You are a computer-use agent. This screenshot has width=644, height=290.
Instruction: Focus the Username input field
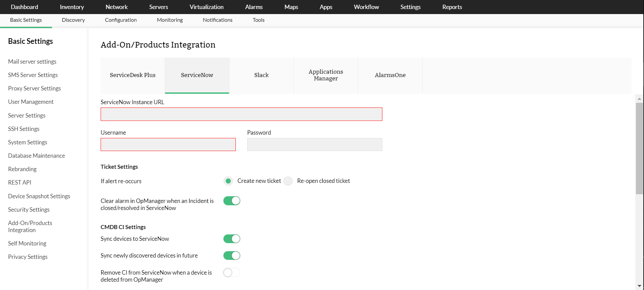tap(168, 145)
